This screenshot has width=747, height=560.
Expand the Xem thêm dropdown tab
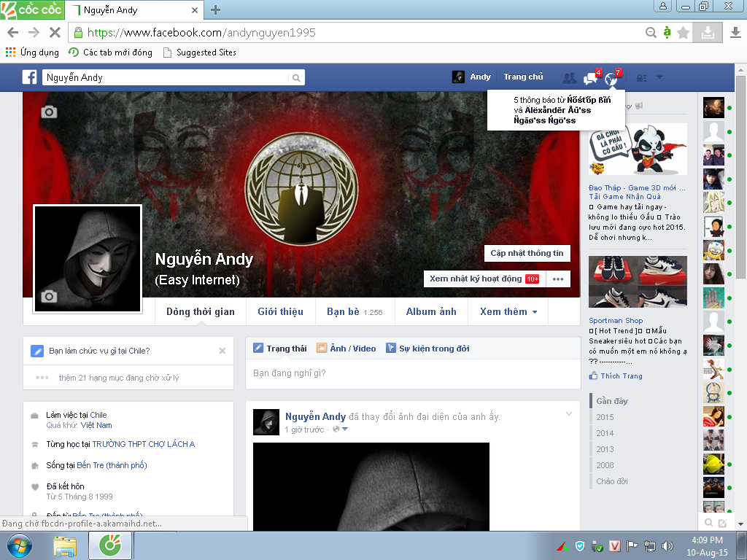tap(508, 311)
